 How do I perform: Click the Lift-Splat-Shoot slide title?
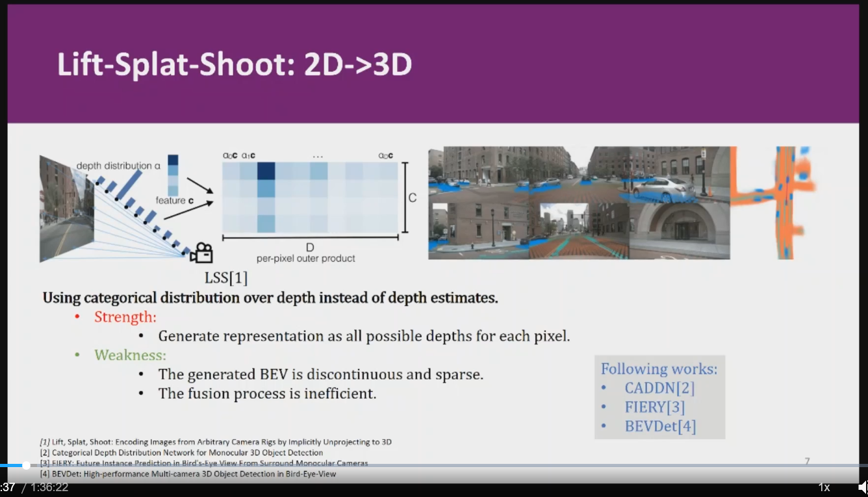(234, 64)
